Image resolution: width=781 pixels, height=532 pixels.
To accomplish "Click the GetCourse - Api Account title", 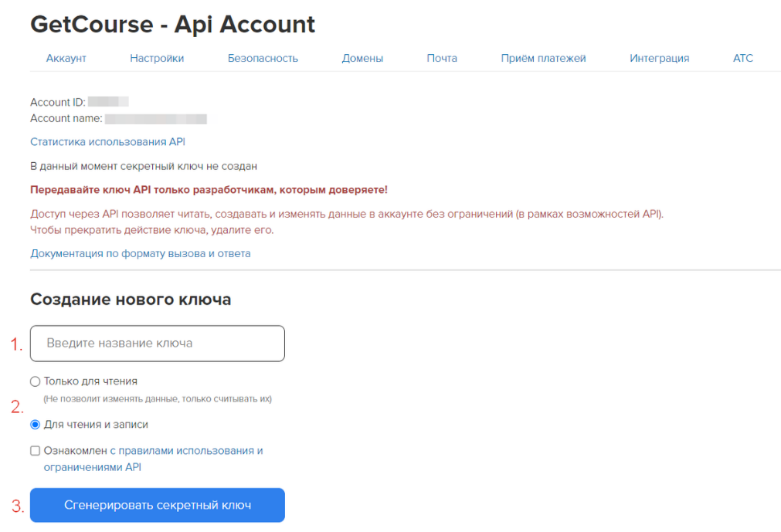I will point(172,24).
